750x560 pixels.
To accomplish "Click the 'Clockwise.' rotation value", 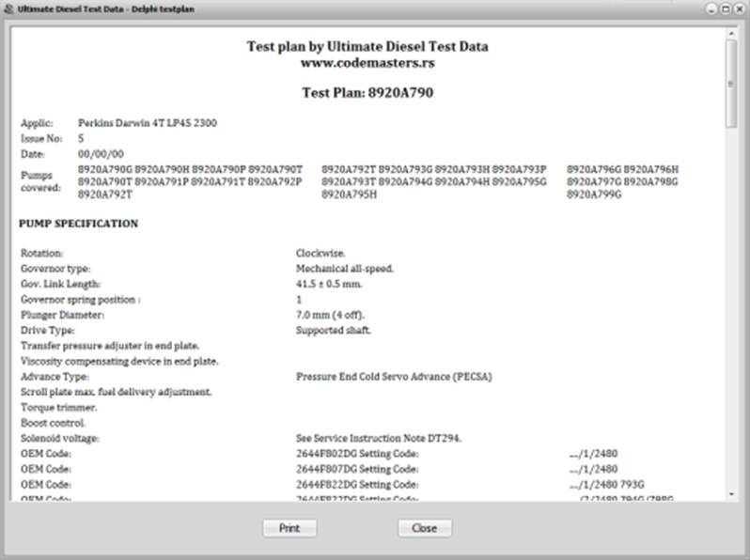I will [320, 253].
